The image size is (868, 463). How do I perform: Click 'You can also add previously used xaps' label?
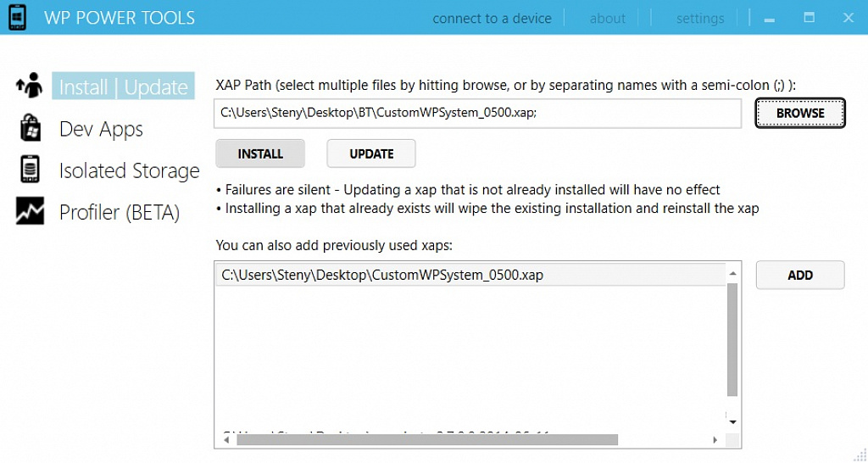(334, 245)
